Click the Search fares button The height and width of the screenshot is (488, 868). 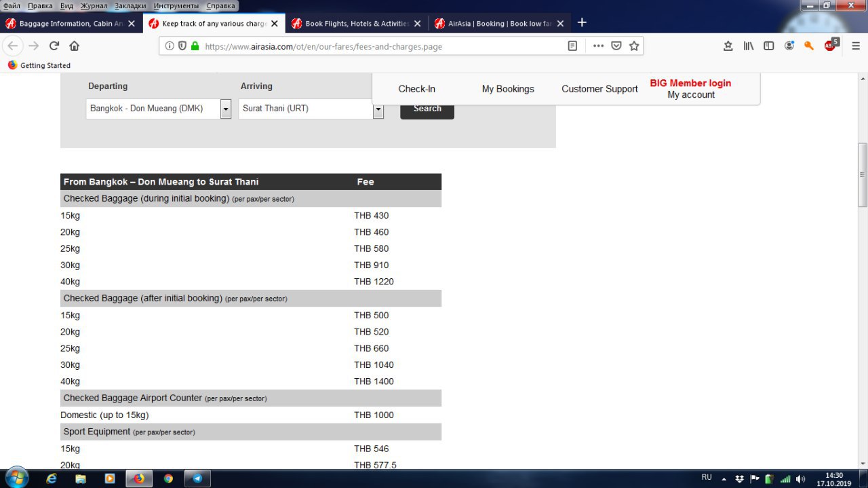427,109
